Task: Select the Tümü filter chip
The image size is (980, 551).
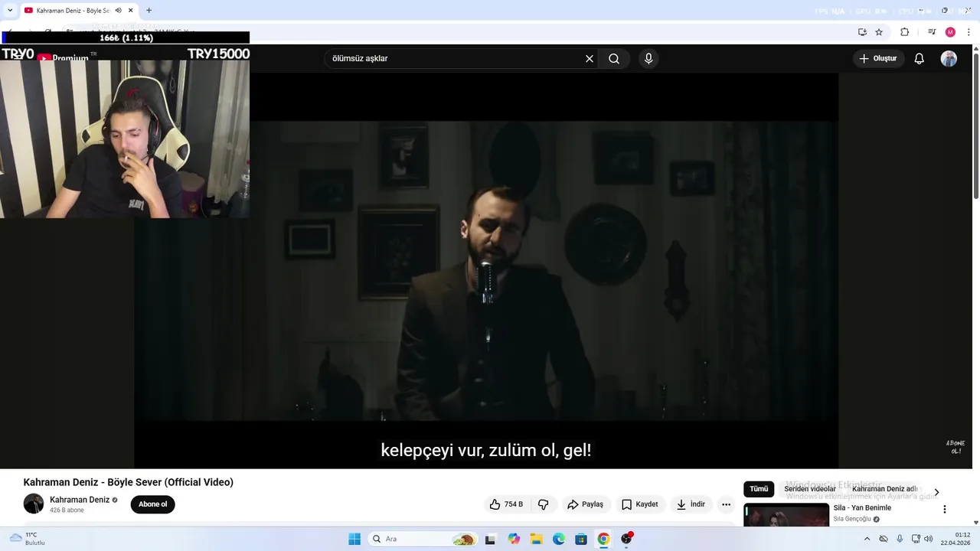Action: pyautogui.click(x=759, y=489)
